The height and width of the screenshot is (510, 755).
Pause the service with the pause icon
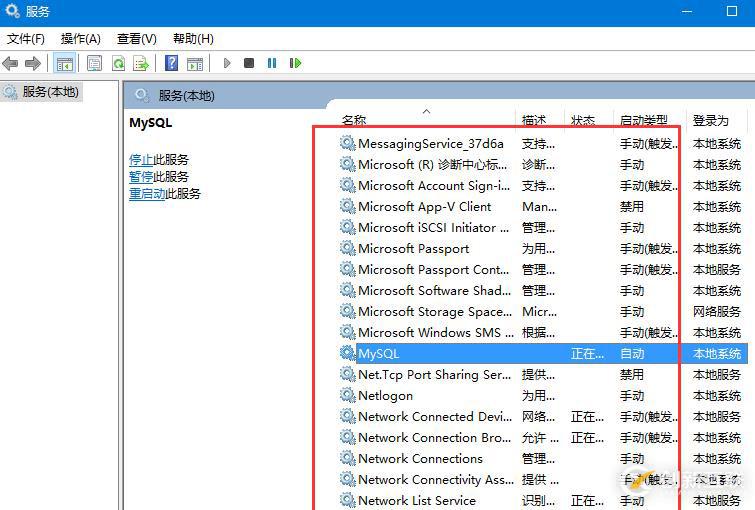point(272,63)
